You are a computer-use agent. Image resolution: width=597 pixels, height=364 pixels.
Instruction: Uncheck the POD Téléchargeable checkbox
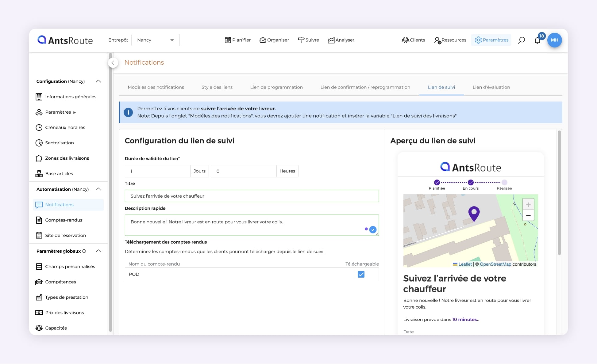tap(361, 275)
